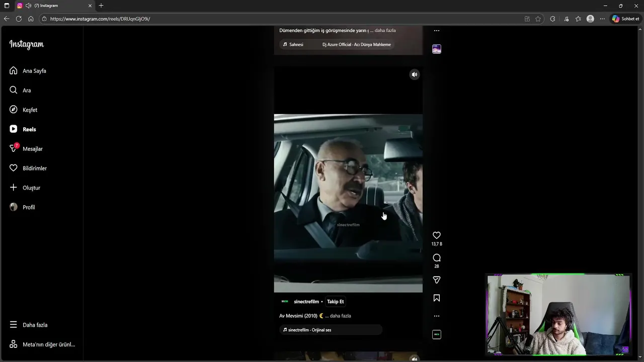Viewport: 644px width, 362px height.
Task: Click sinectrefilm profile avatar
Action: click(x=285, y=302)
